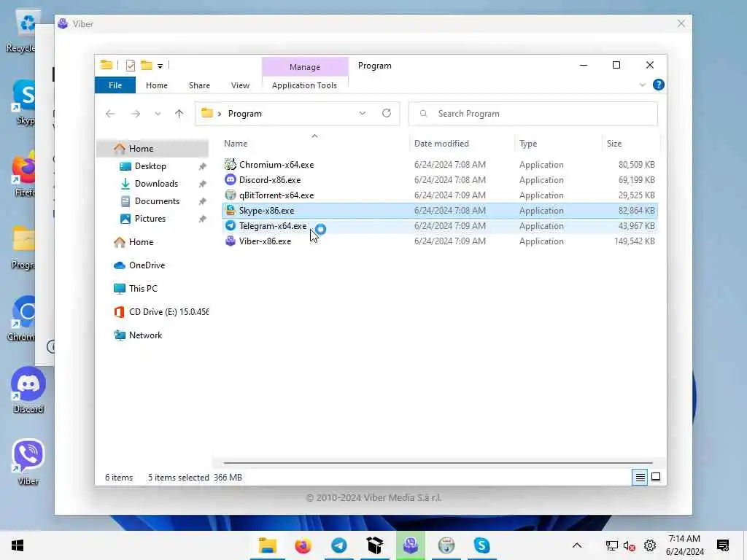The height and width of the screenshot is (560, 747).
Task: Open Customize Quick Access Toolbar dropdown
Action: coord(160,66)
